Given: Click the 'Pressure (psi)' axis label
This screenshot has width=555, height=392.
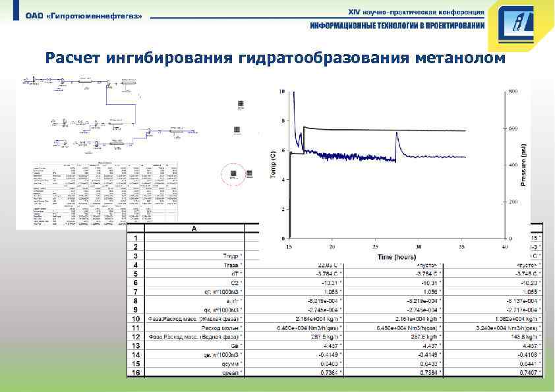Looking at the screenshot, I should tap(523, 165).
